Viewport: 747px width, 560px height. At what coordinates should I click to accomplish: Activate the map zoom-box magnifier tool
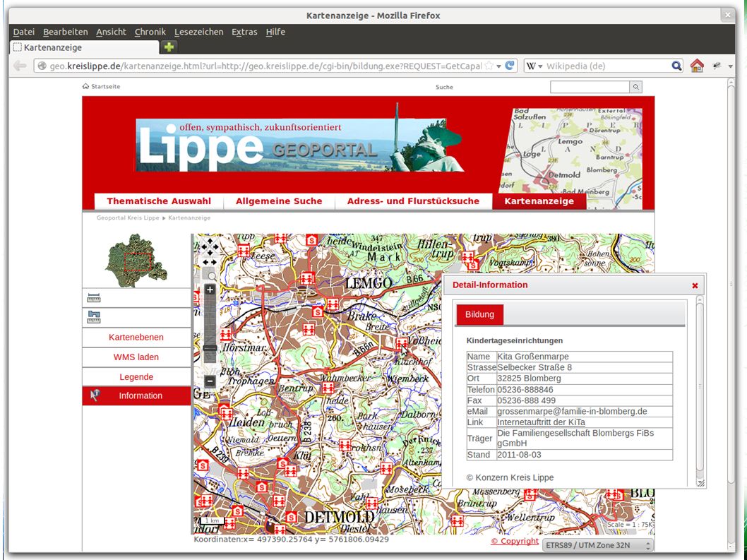pos(210,275)
